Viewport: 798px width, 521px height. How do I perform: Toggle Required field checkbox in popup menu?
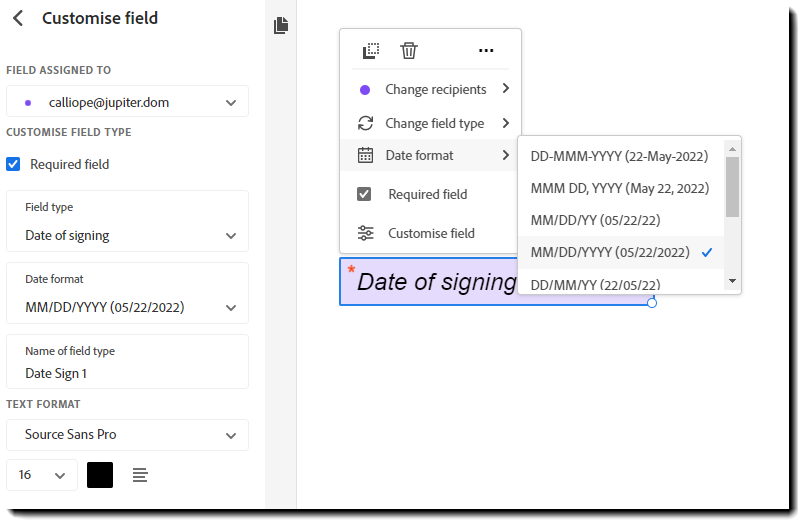365,194
